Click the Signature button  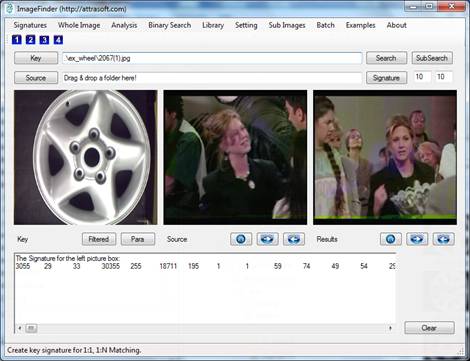(386, 78)
